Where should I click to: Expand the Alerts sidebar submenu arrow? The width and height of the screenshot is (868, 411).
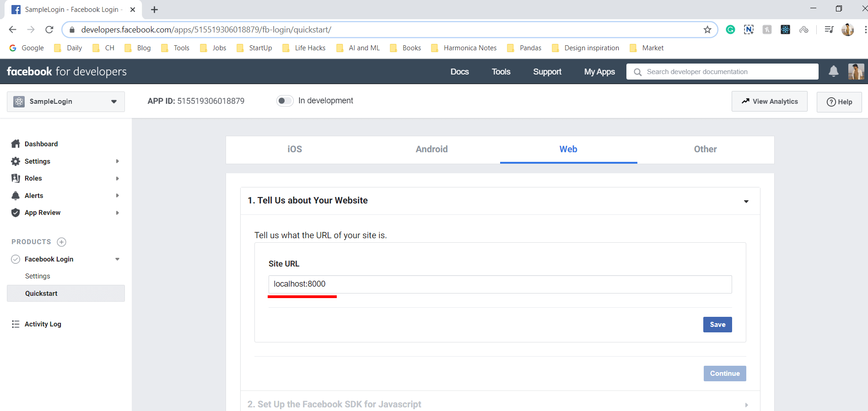(118, 196)
